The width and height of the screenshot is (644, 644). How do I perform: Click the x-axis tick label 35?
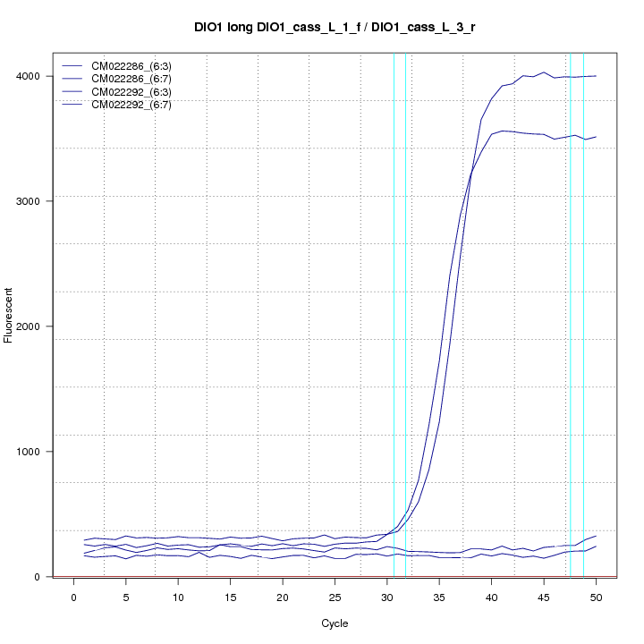(439, 597)
